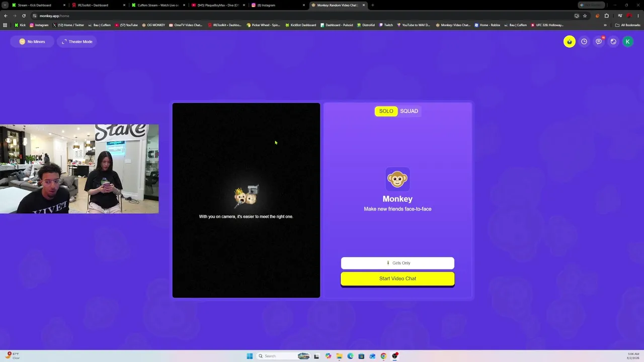This screenshot has height=362, width=644.
Task: Close the IRLToolkit Dashboard tab
Action: pyautogui.click(x=124, y=5)
